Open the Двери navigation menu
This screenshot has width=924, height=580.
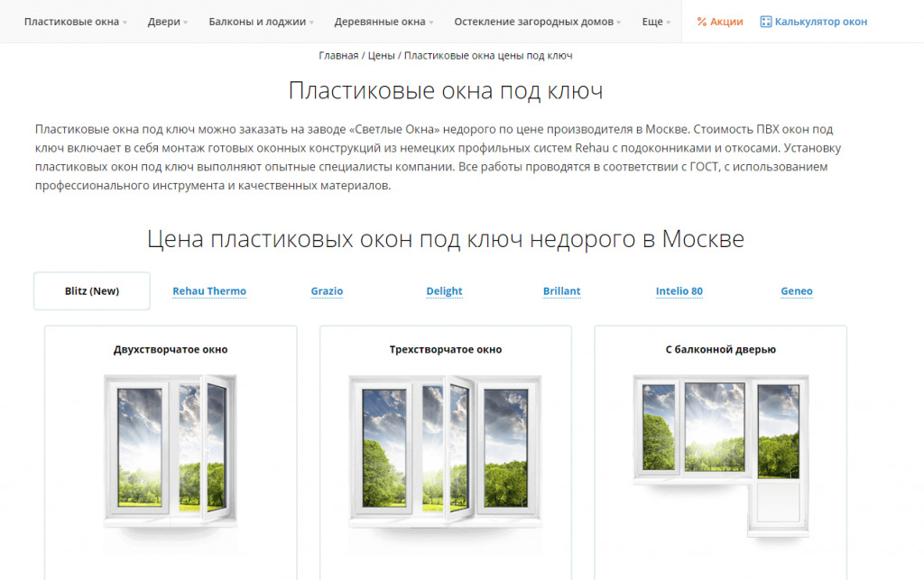click(163, 20)
